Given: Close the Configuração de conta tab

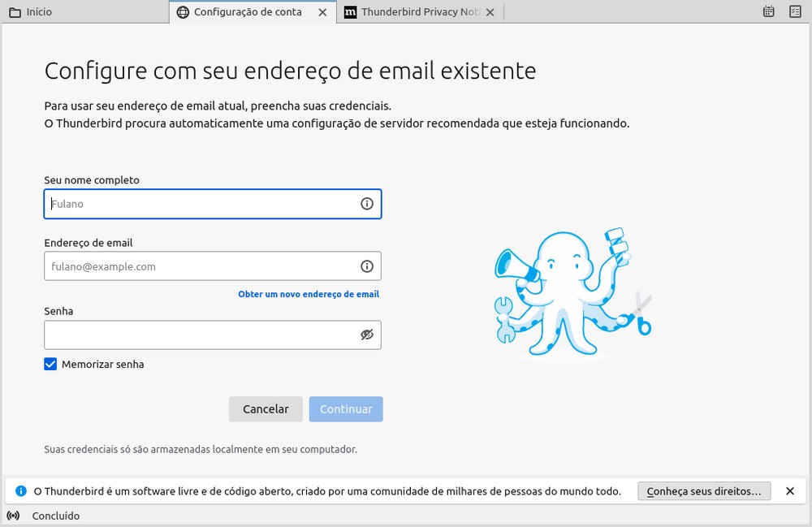Looking at the screenshot, I should coord(322,12).
